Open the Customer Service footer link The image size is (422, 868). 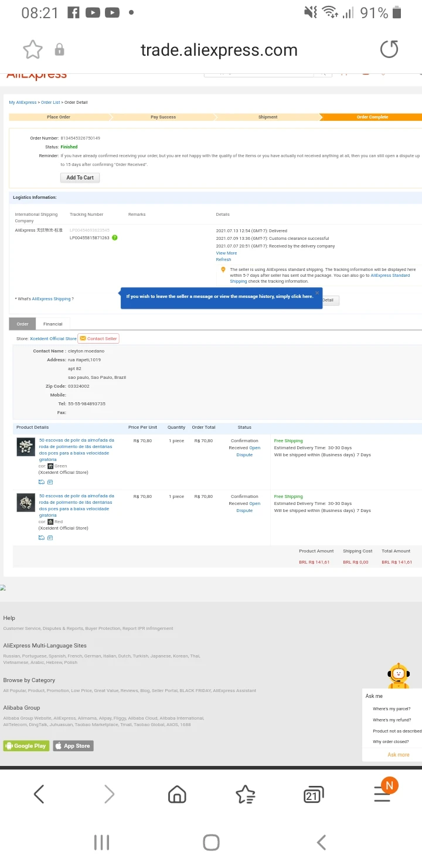tap(22, 628)
